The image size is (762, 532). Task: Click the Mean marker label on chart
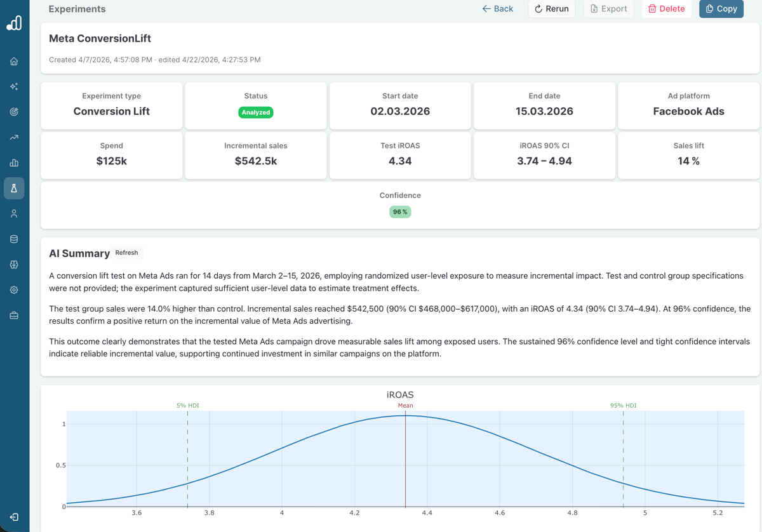pos(405,405)
